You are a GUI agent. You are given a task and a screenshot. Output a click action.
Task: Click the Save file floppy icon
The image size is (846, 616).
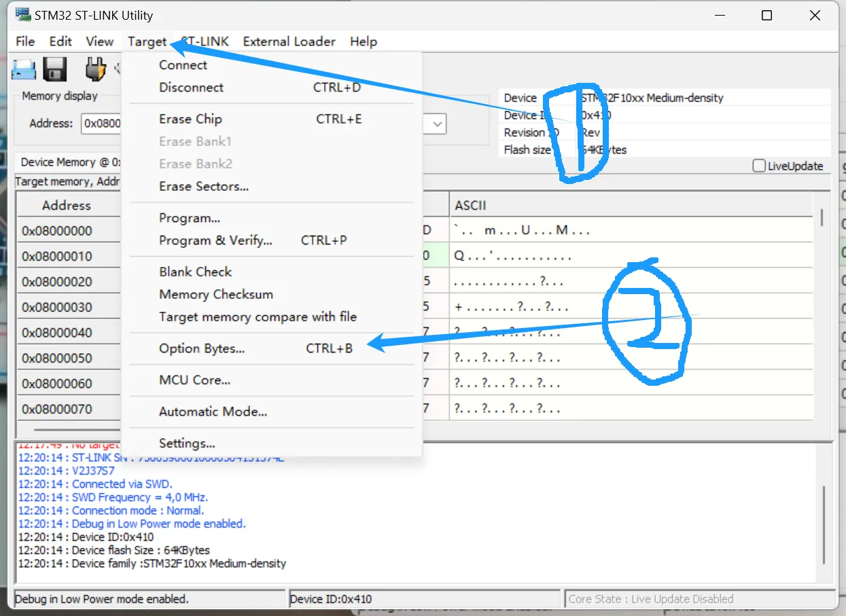54,70
